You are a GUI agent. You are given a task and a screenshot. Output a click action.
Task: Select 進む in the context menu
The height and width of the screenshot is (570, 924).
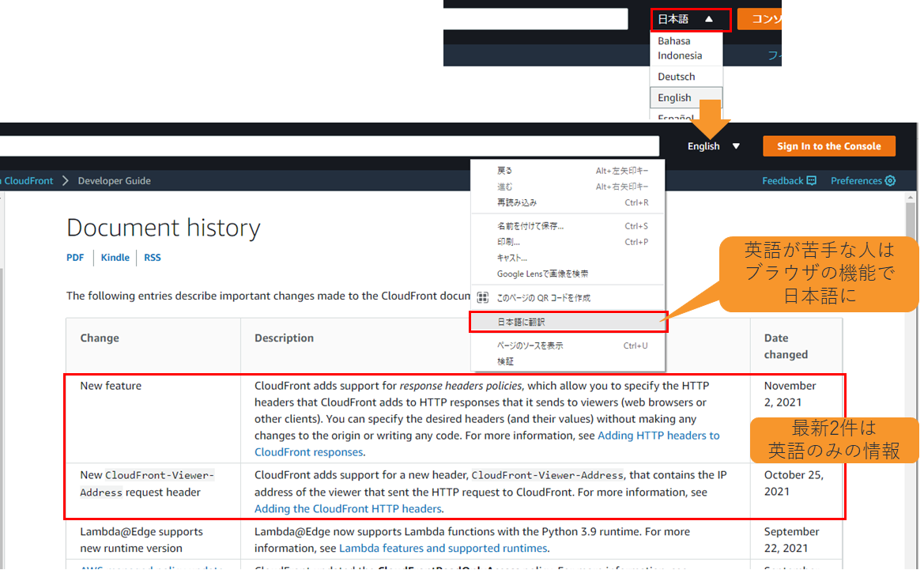[x=568, y=187]
